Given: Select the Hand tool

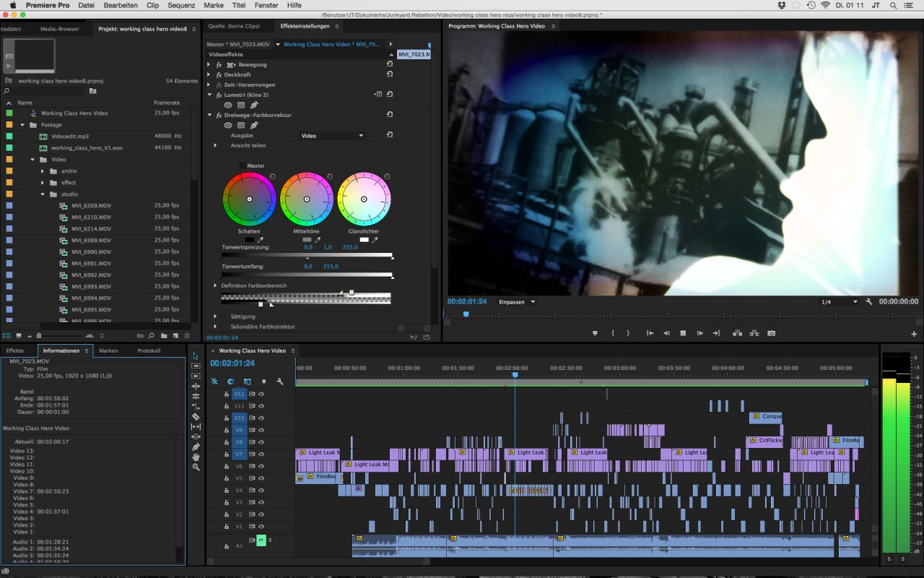Looking at the screenshot, I should coord(196,457).
